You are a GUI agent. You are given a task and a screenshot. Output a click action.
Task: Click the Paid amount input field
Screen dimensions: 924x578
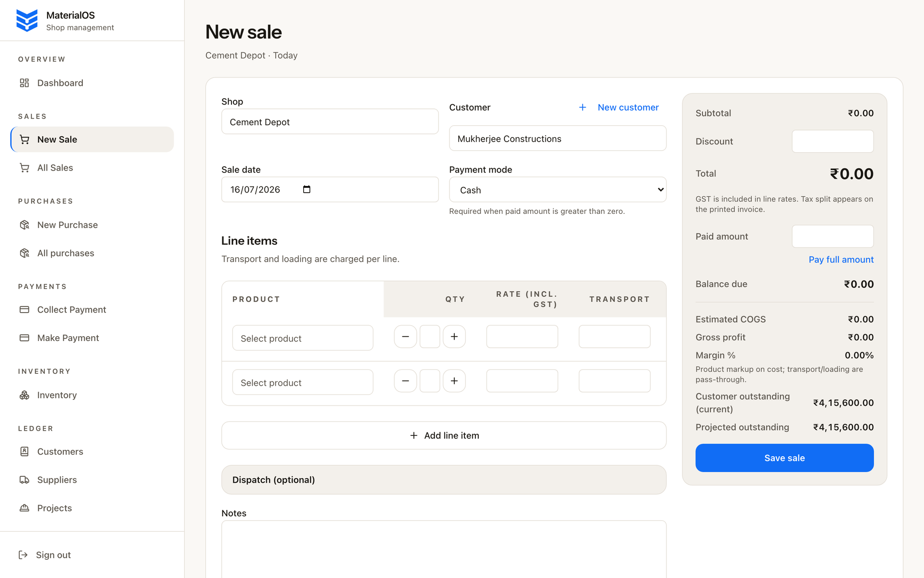click(x=833, y=236)
